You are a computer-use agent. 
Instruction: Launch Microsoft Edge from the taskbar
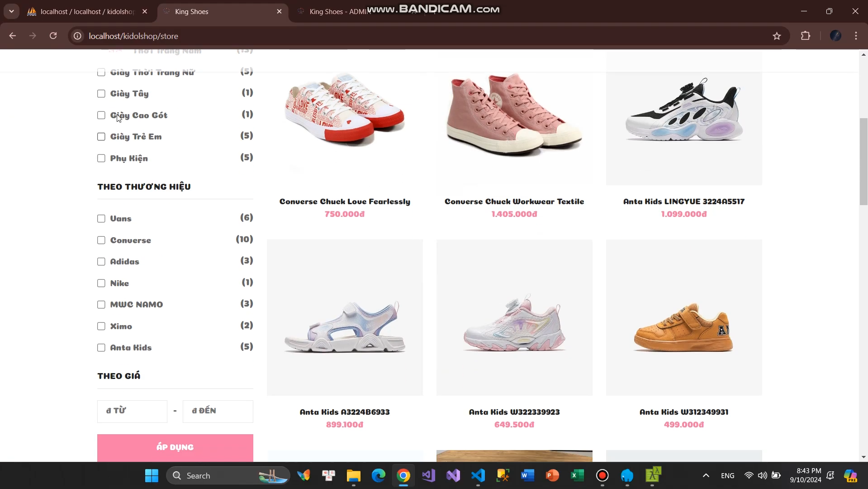point(379,475)
